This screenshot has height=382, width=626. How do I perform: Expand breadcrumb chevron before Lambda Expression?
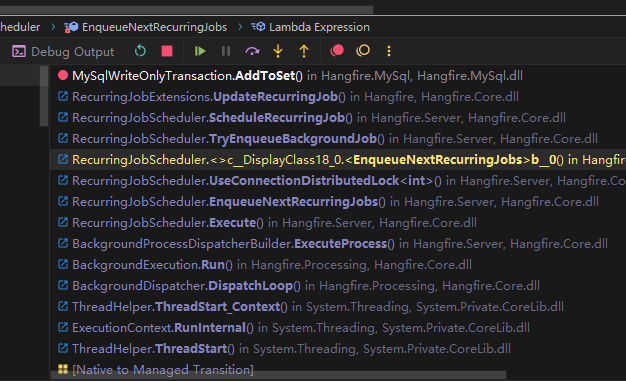[240, 27]
